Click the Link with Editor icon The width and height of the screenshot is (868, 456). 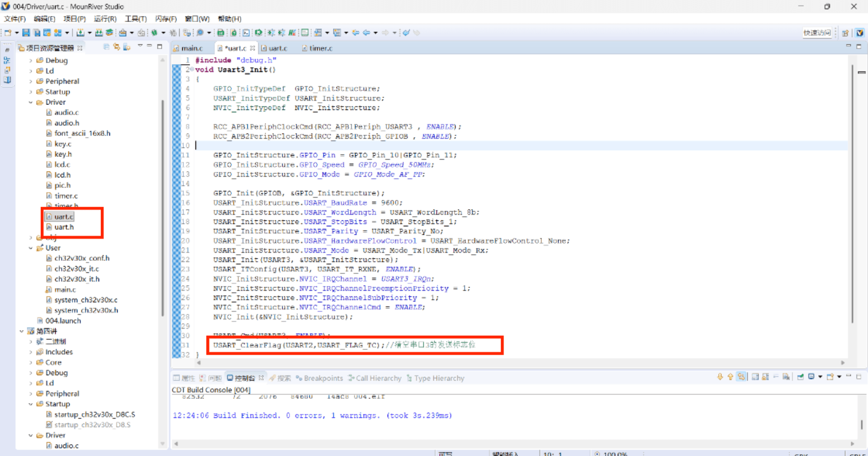point(117,47)
